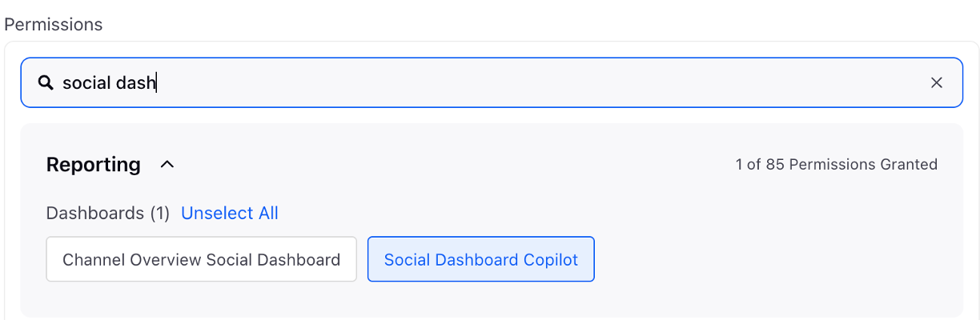Toggle off the highlighted Social Dashboard Copilot chip
Viewport: 980px width, 320px height.
[x=480, y=259]
